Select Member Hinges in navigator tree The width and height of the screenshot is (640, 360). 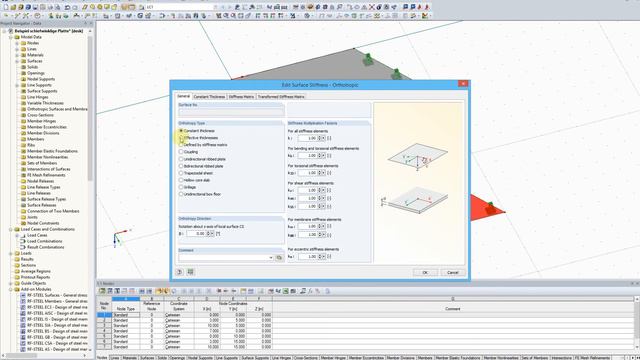click(x=41, y=121)
